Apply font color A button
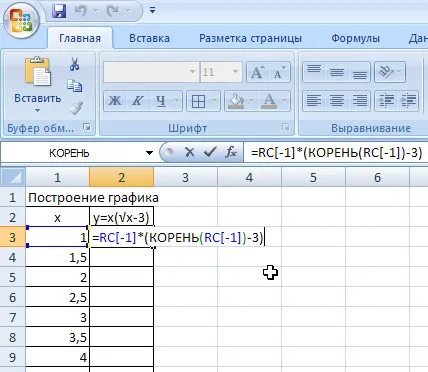The image size is (428, 372). [x=269, y=101]
